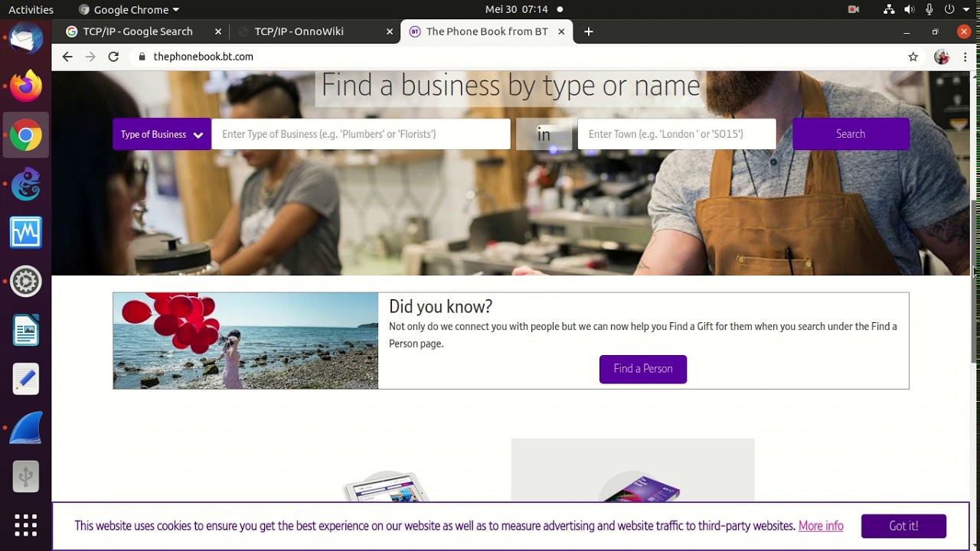Expand the system menu arrow
This screenshot has height=551, width=980.
967,10
